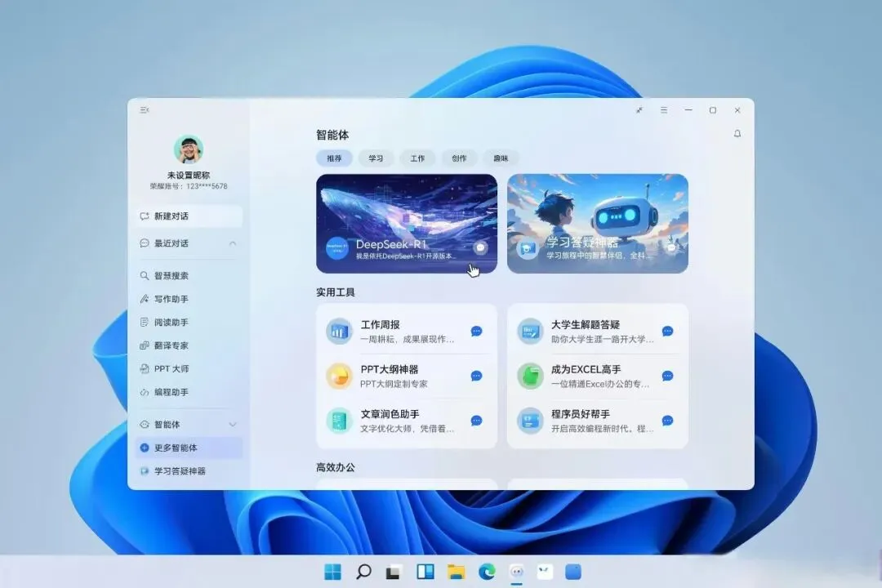Viewport: 882px width, 588px height.
Task: Open the 成为EXCEL高手 tool
Action: point(597,376)
